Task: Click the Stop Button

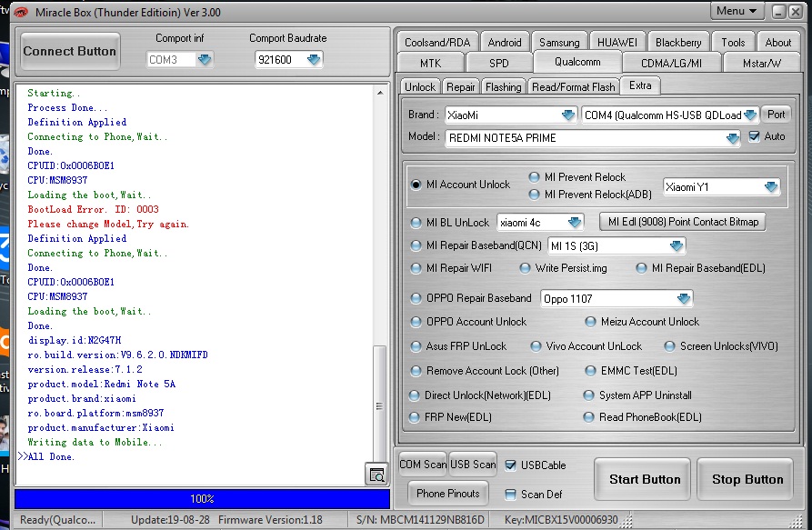Action: pos(747,479)
